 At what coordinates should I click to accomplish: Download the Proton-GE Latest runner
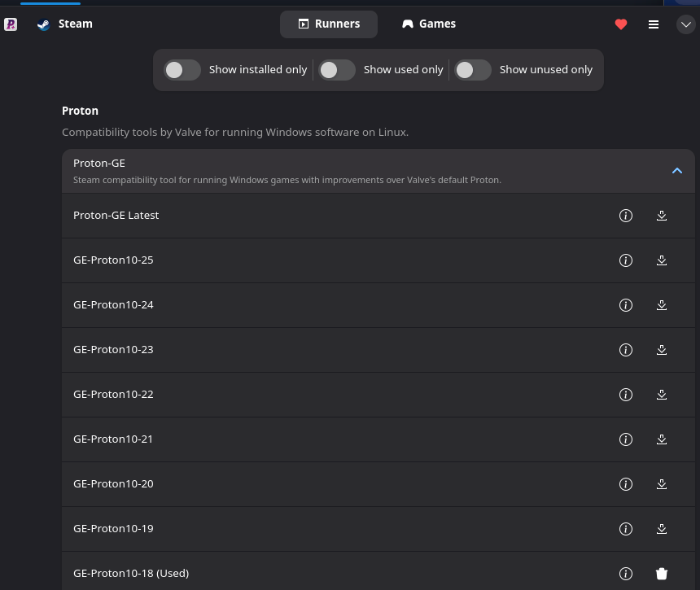662,216
